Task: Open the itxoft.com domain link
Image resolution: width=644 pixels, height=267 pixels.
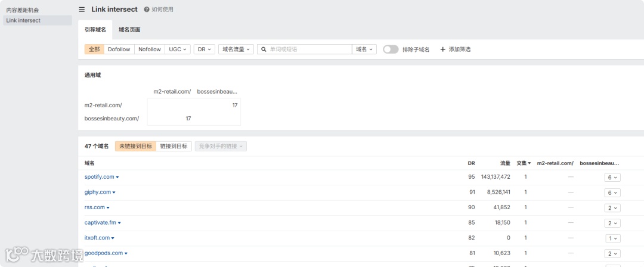Action: (x=97, y=237)
